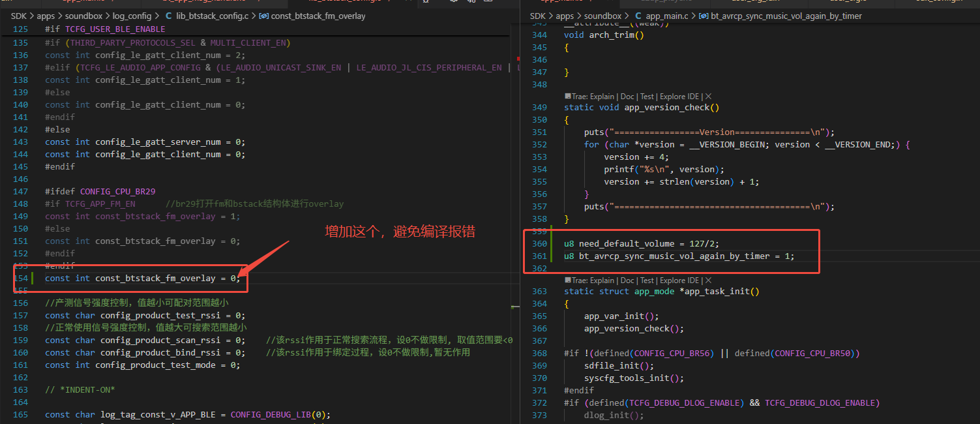Viewport: 980px width, 424px height.
Task: Click Trae Explain above app_version_check
Action: tap(589, 97)
